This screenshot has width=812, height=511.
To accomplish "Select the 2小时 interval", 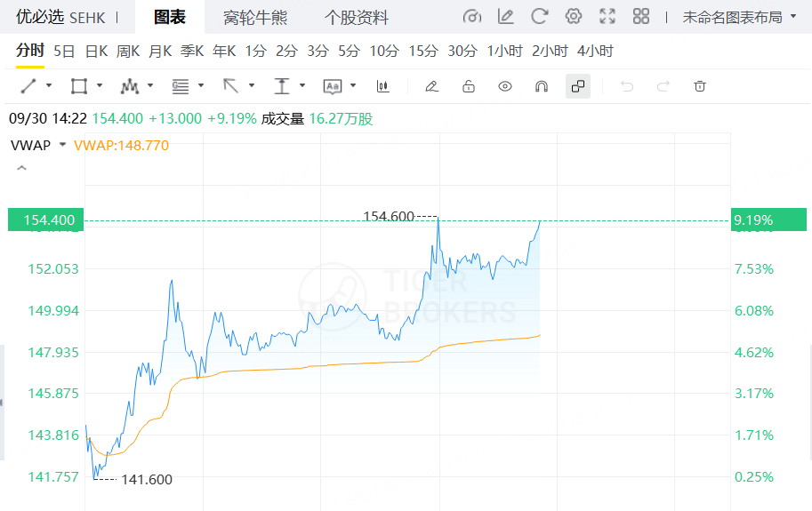I will tap(550, 51).
